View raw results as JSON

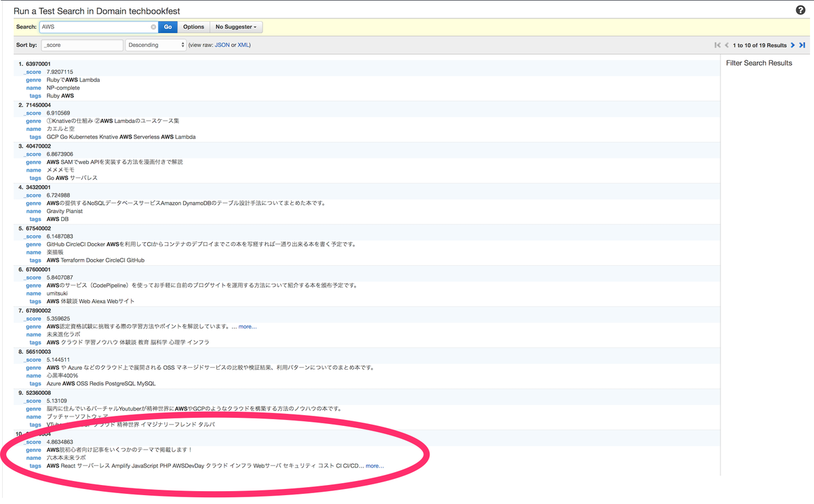[222, 45]
